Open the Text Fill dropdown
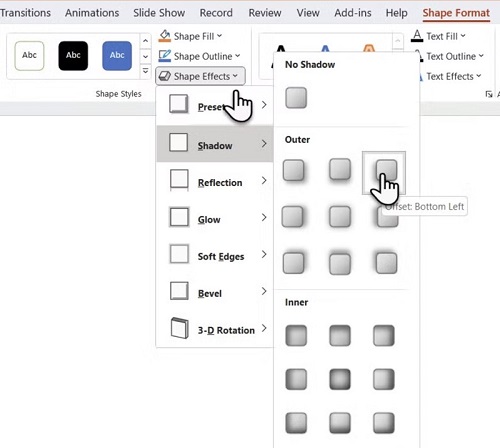500x448 pixels. [x=438, y=36]
